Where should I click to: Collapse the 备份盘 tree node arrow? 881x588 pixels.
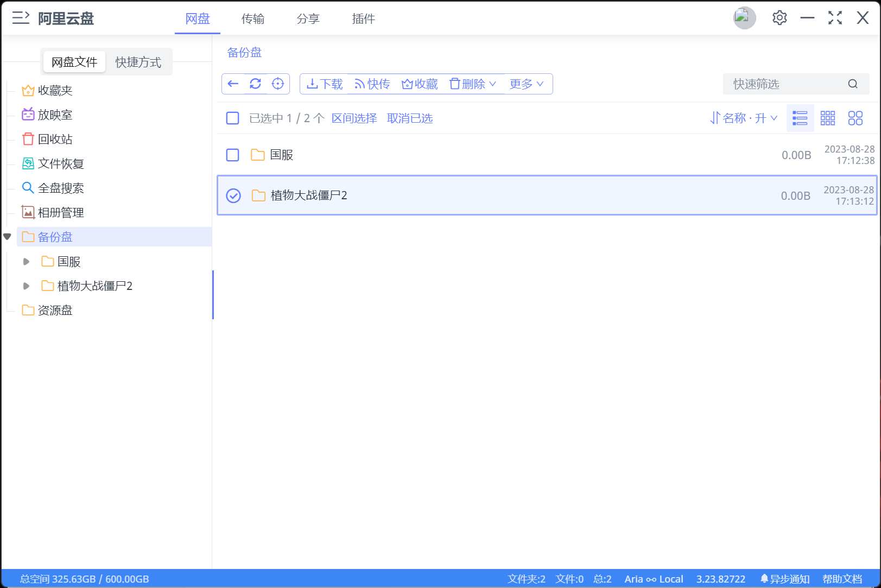(x=7, y=237)
